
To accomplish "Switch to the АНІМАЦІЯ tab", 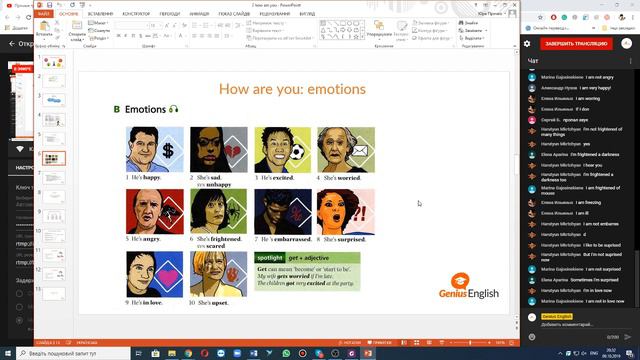I will pos(199,14).
